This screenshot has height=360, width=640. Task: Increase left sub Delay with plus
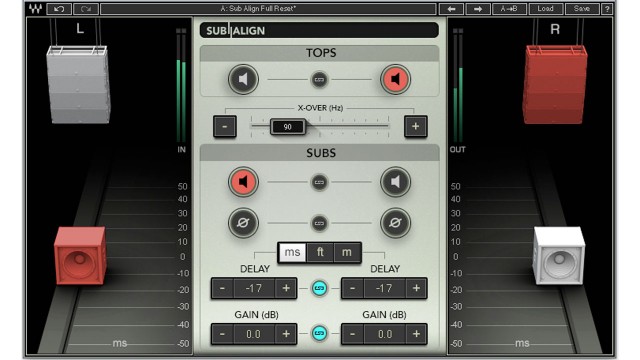click(286, 288)
